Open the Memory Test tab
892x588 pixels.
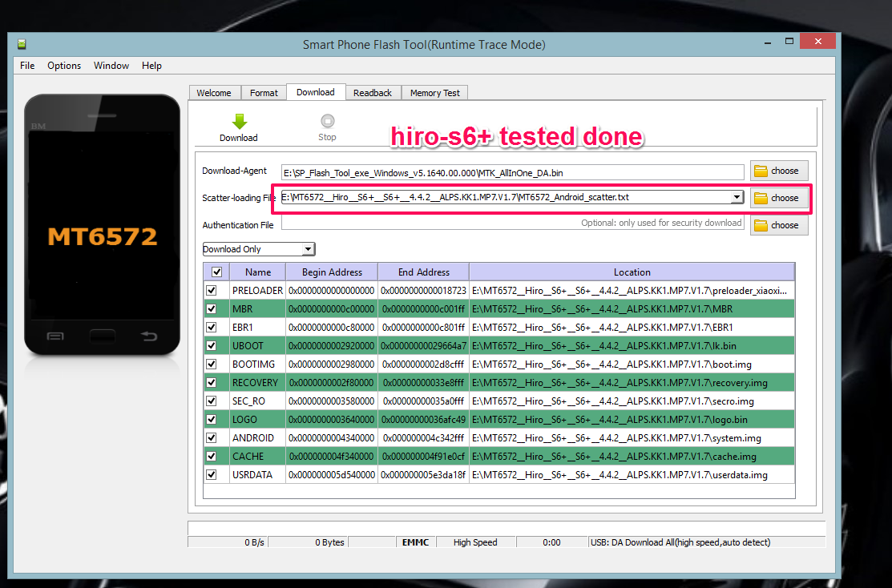(x=434, y=93)
